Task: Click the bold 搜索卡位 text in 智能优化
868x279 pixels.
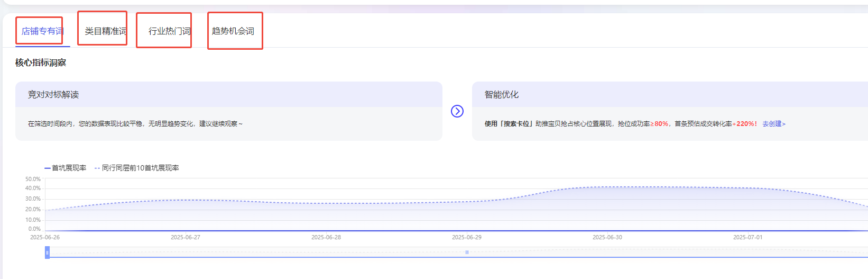Action: (x=517, y=124)
